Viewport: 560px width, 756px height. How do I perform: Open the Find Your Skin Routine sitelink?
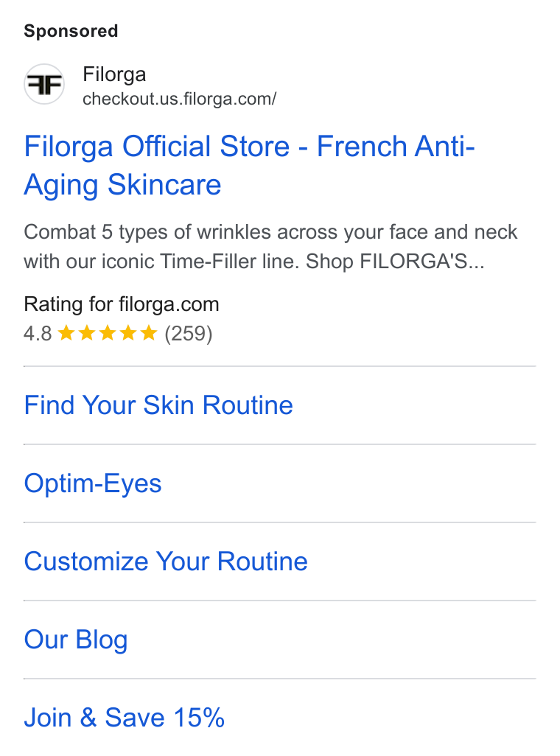[x=158, y=405]
